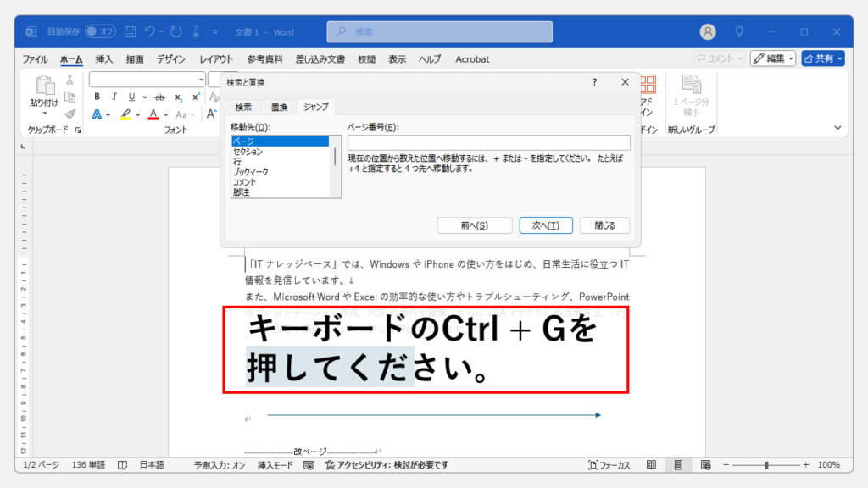Switch to the Replace tab in the dialog

(279, 108)
